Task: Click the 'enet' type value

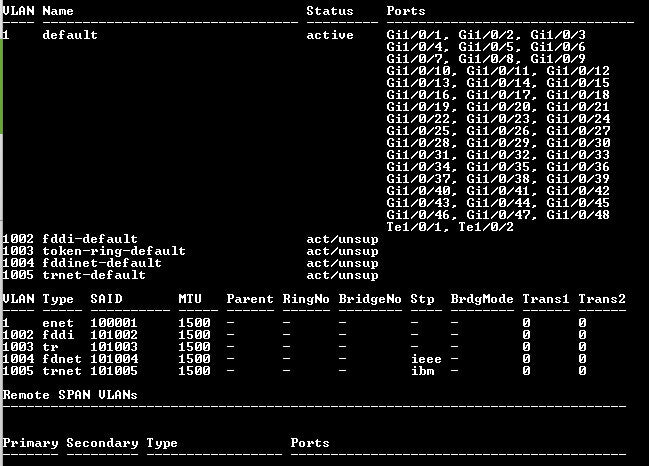Action: [58, 323]
